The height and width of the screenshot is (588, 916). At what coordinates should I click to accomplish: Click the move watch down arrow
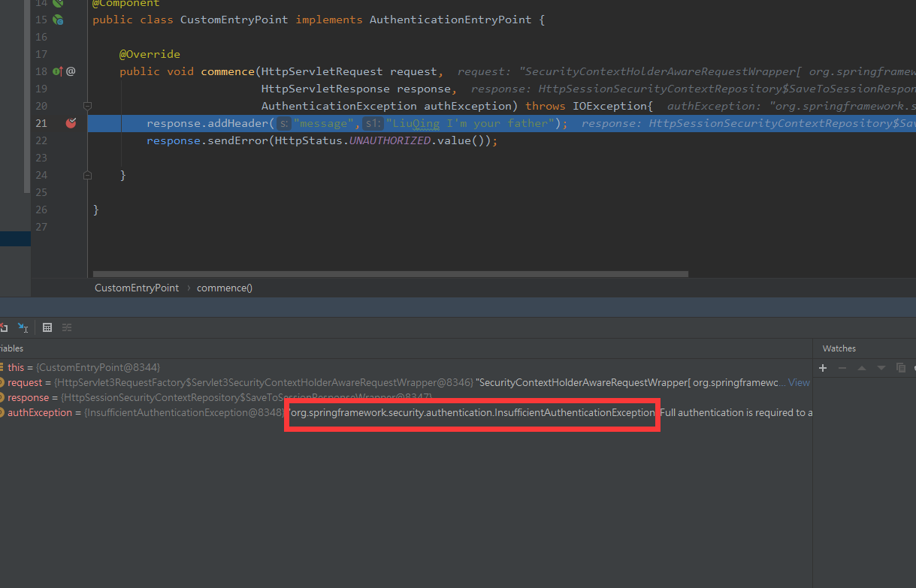point(881,368)
